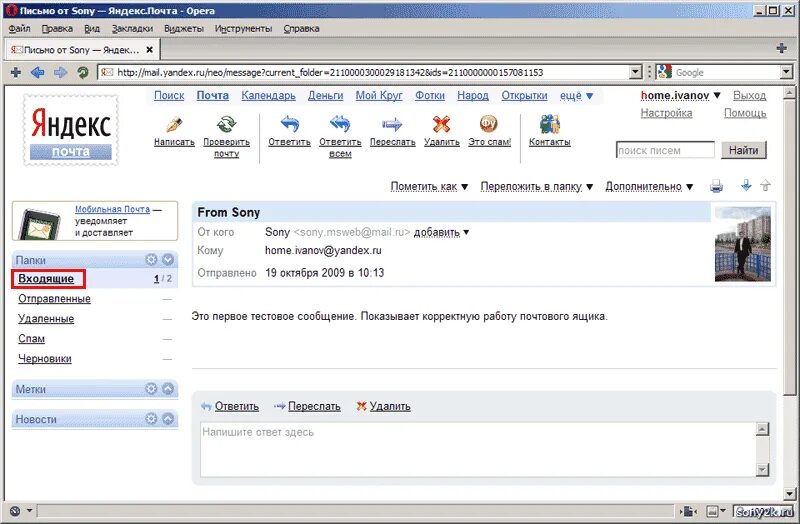Open the Контакты people icon
This screenshot has width=800, height=524.
point(549,124)
